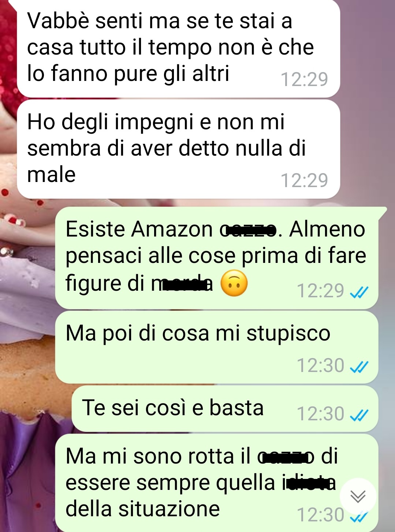Tap the scroll-to-bottom double chevron button
The height and width of the screenshot is (532, 395).
click(358, 496)
